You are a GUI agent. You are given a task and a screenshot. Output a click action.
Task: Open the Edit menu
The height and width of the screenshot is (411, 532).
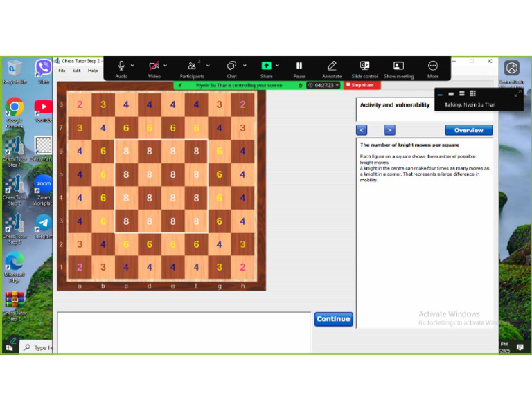(77, 71)
